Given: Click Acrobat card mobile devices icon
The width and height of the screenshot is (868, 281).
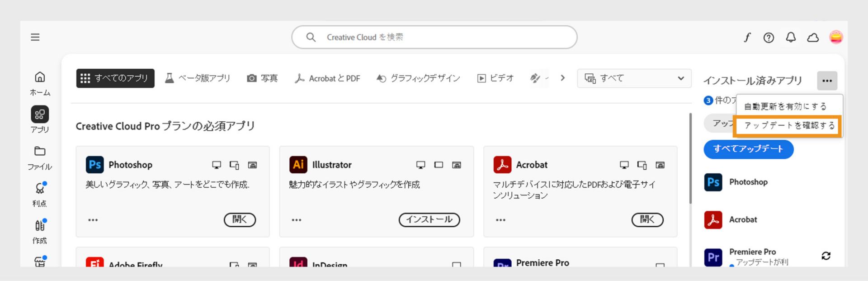Looking at the screenshot, I should [x=642, y=165].
